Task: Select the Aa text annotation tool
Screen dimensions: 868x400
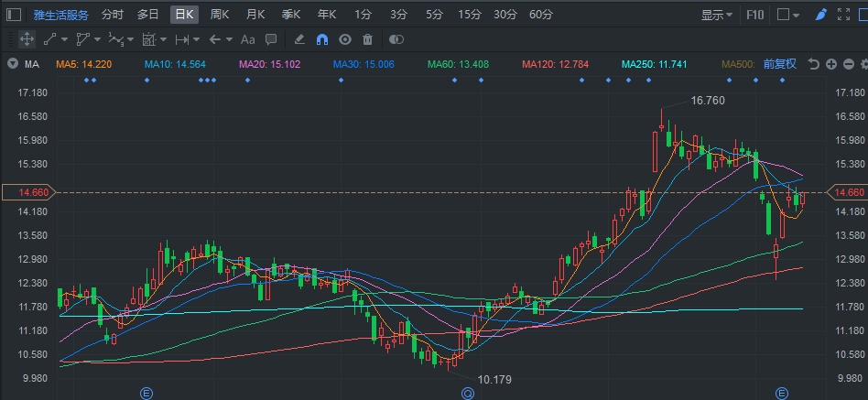Action: click(x=247, y=39)
